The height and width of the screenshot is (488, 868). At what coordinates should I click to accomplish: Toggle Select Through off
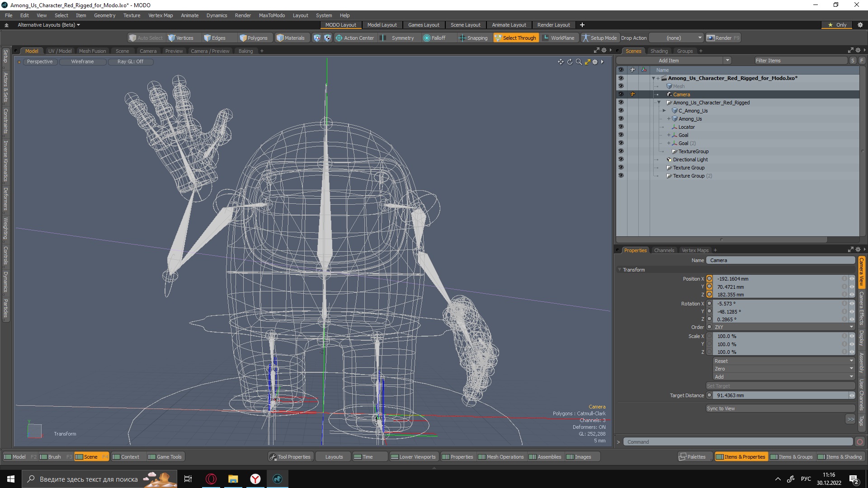(515, 38)
